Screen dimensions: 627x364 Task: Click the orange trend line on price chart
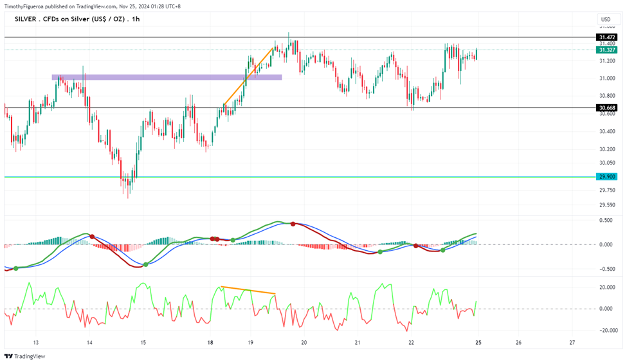point(249,77)
